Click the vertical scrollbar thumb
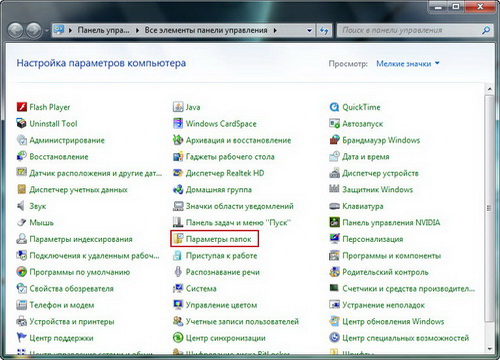The image size is (500, 360). coord(489,208)
